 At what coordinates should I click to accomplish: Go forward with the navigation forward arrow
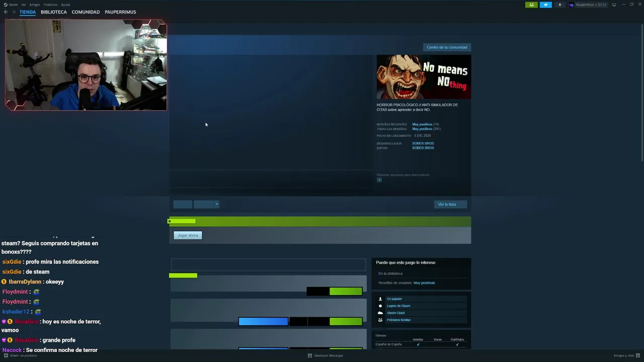tap(14, 12)
